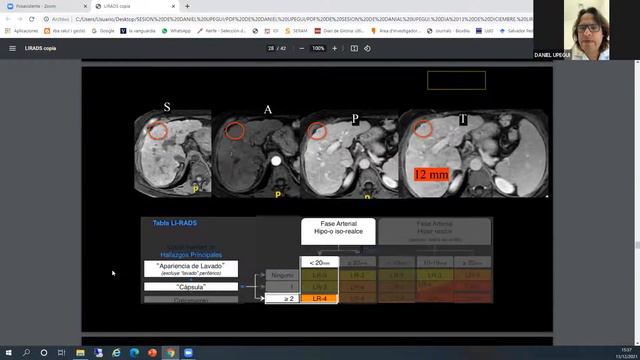Click the 100% zoom level field
The image size is (640, 360).
pos(318,48)
